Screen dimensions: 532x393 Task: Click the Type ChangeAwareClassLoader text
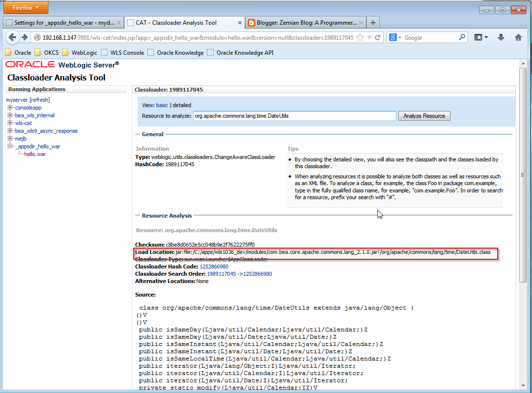pos(205,157)
